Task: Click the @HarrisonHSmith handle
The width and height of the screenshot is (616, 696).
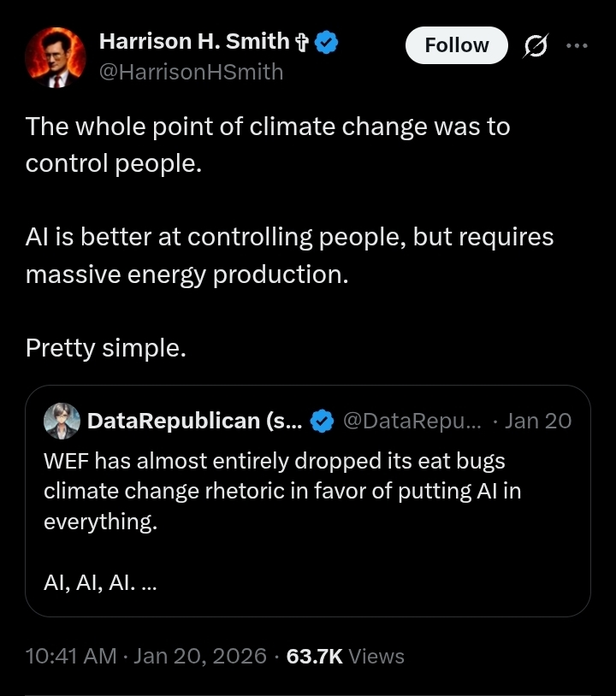Action: [191, 72]
